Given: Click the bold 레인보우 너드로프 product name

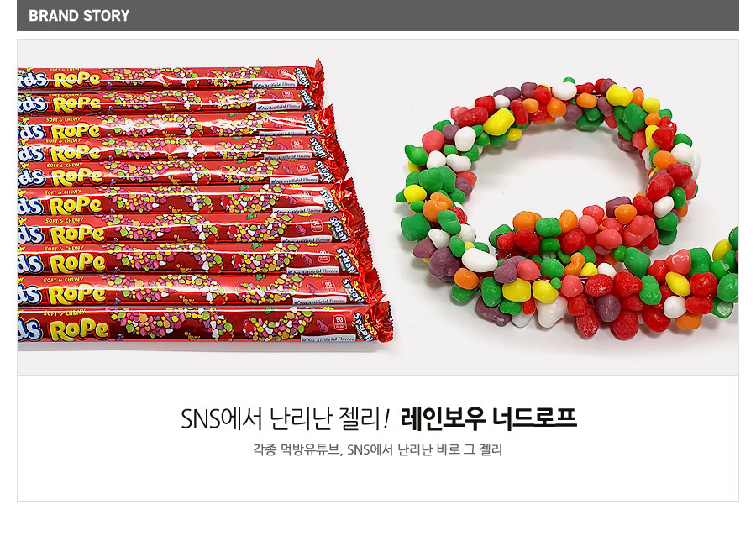Looking at the screenshot, I should point(488,418).
